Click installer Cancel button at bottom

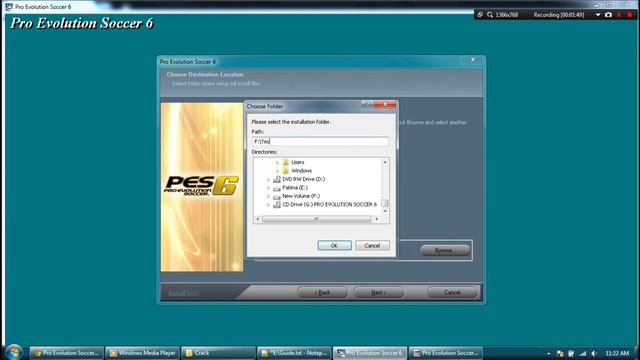[x=452, y=292]
